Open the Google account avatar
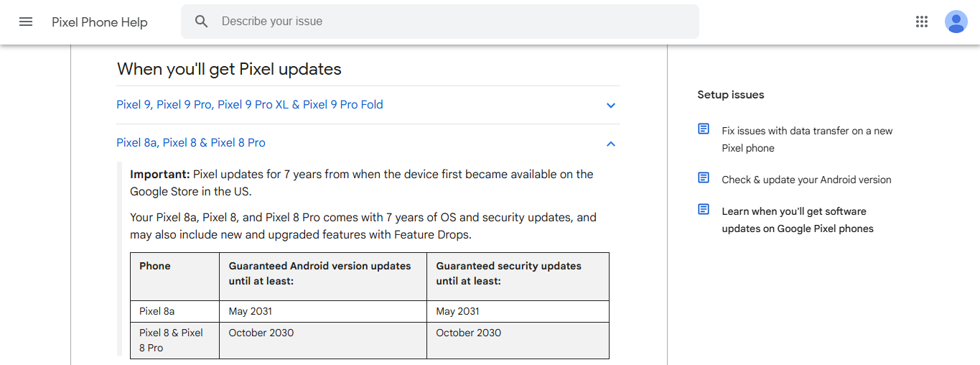This screenshot has width=980, height=365. 956,22
